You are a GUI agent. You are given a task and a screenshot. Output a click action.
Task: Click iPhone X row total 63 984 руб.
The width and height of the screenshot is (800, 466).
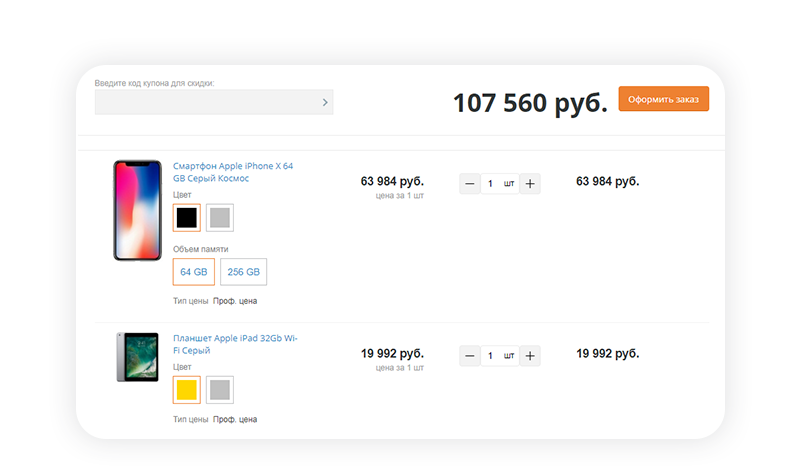tap(608, 181)
